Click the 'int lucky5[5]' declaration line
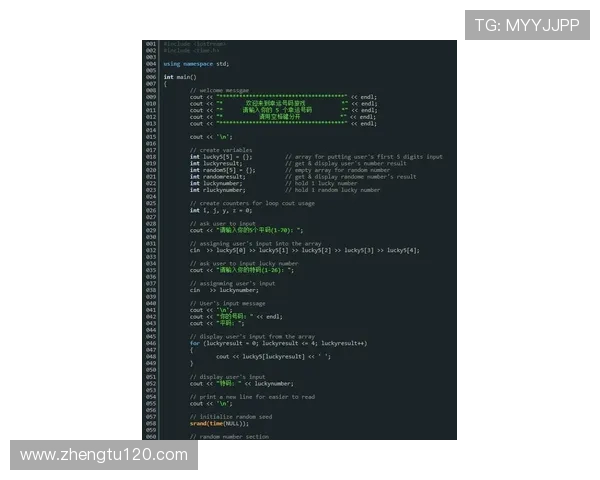Screen dimensions: 600x480 (221, 157)
